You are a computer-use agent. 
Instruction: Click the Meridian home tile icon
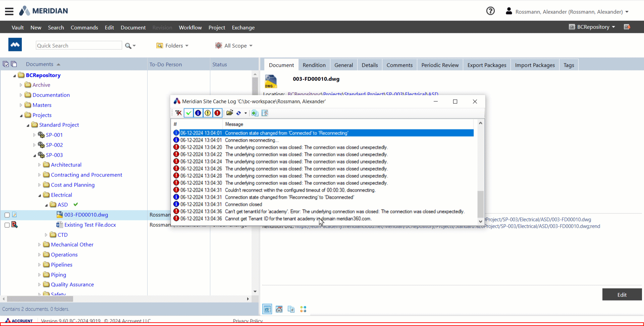[15, 45]
